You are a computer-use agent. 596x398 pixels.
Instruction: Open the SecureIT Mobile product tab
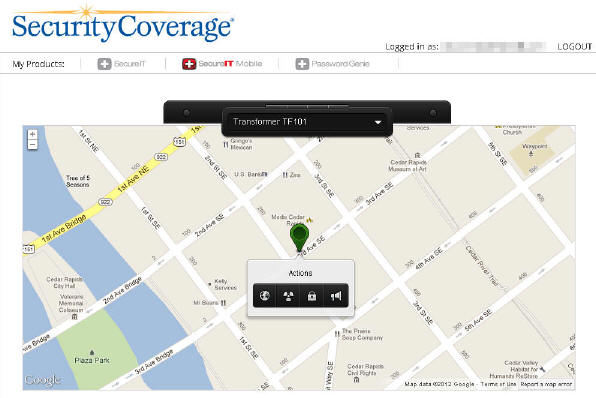222,64
